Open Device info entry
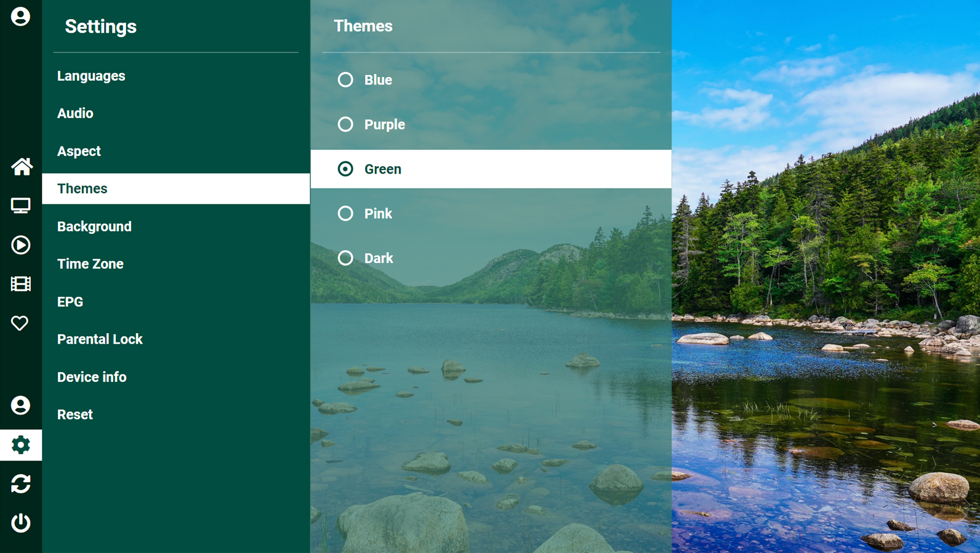The height and width of the screenshot is (553, 980). 176,377
